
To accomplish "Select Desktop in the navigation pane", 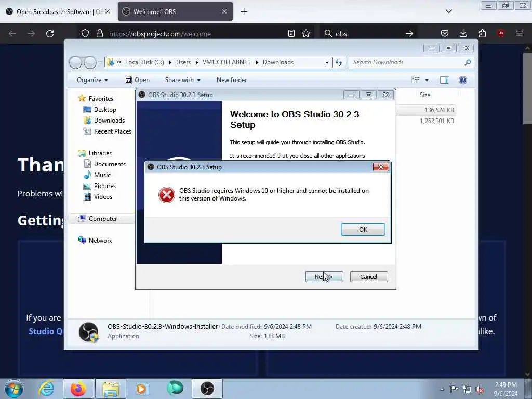I will pos(105,110).
